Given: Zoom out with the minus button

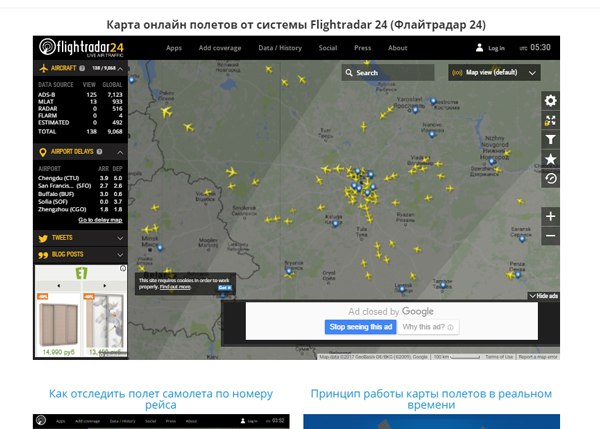Looking at the screenshot, I should click(550, 235).
